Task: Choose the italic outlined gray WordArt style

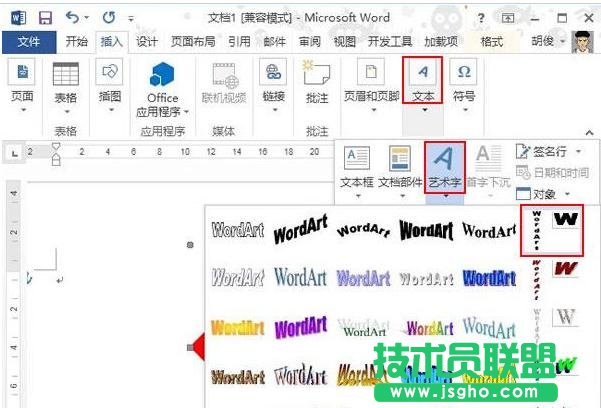Action: 238,277
